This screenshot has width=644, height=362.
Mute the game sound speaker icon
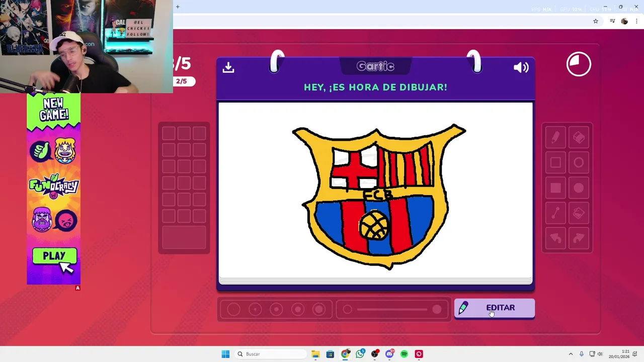[521, 67]
